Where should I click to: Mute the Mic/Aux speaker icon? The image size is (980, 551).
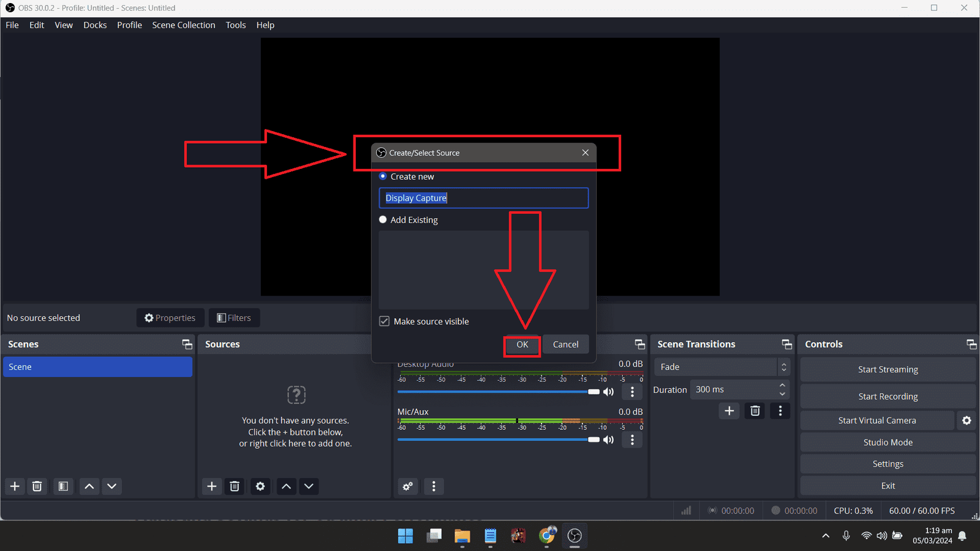tap(608, 440)
